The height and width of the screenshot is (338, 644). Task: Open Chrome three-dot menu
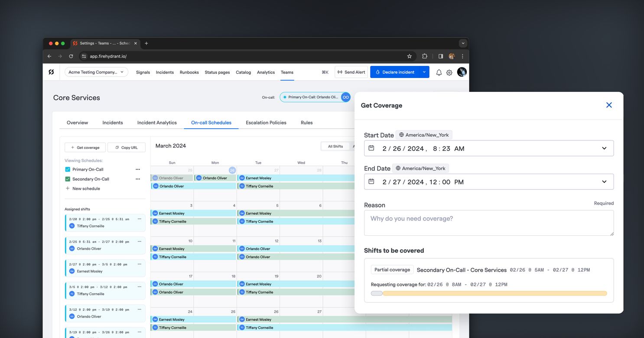[x=462, y=56]
